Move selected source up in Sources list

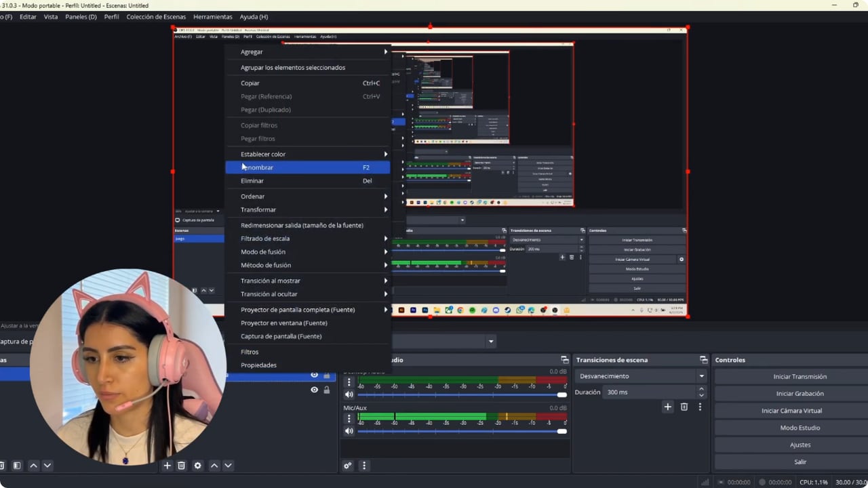coord(214,466)
